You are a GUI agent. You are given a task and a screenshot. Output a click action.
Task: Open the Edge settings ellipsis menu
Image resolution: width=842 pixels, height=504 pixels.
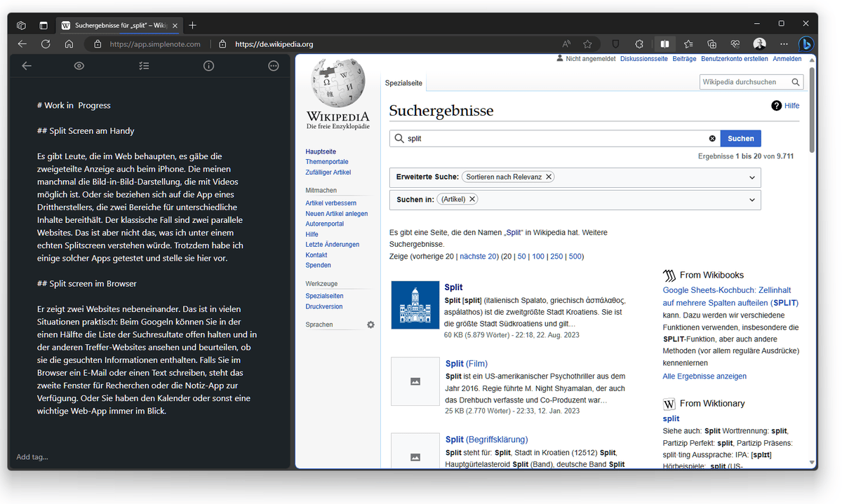pos(784,43)
